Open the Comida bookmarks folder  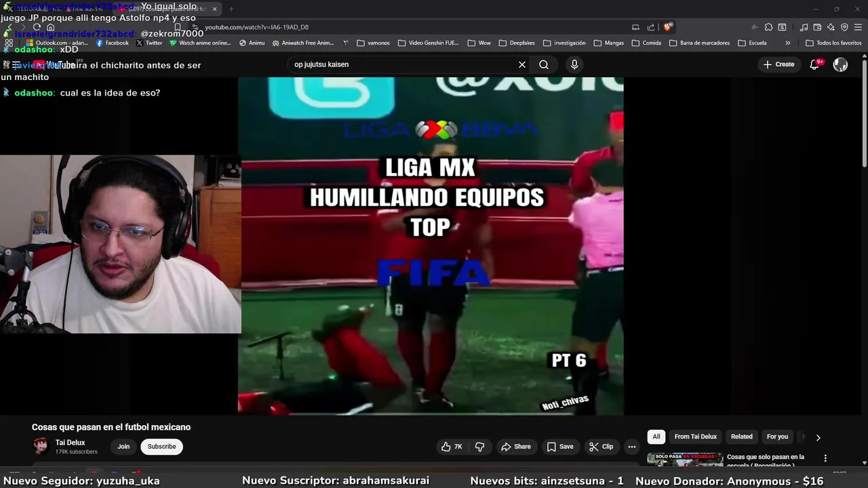646,43
